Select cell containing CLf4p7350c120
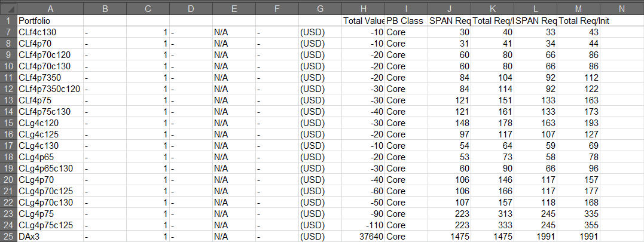The image size is (644, 242). point(50,89)
